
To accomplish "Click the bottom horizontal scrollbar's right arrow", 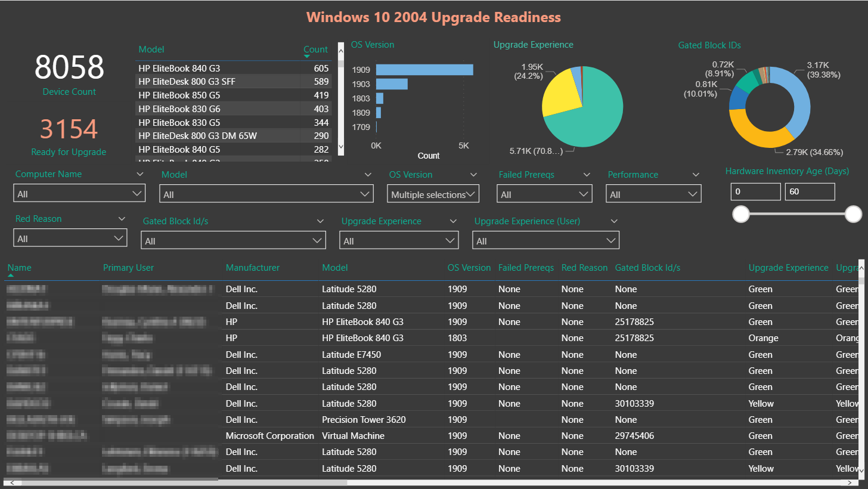I will point(854,482).
